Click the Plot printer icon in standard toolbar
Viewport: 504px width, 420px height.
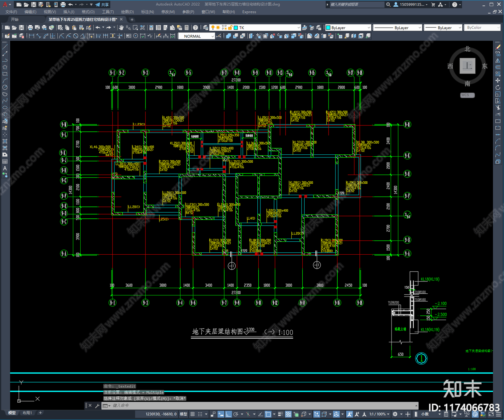point(30,28)
